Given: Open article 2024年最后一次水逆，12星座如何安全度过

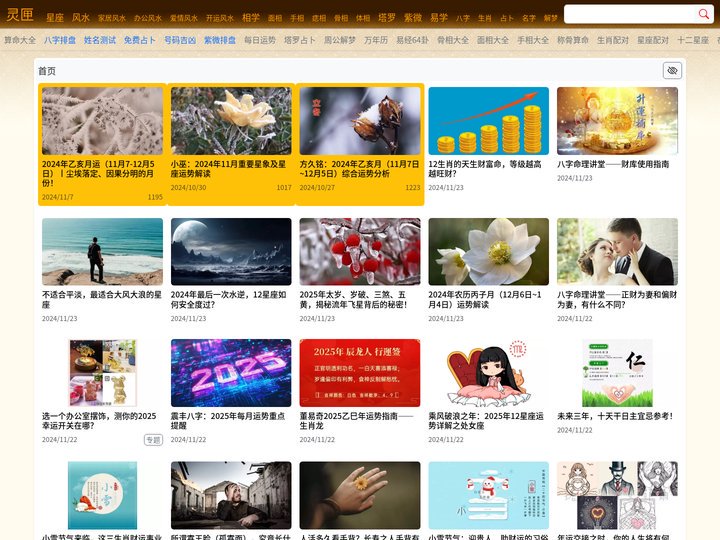Looking at the screenshot, I should pyautogui.click(x=229, y=299).
